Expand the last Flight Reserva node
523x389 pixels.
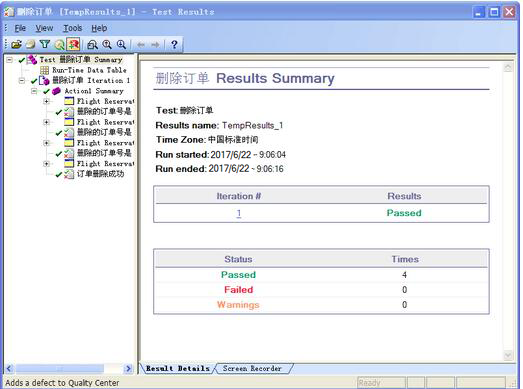pos(47,164)
